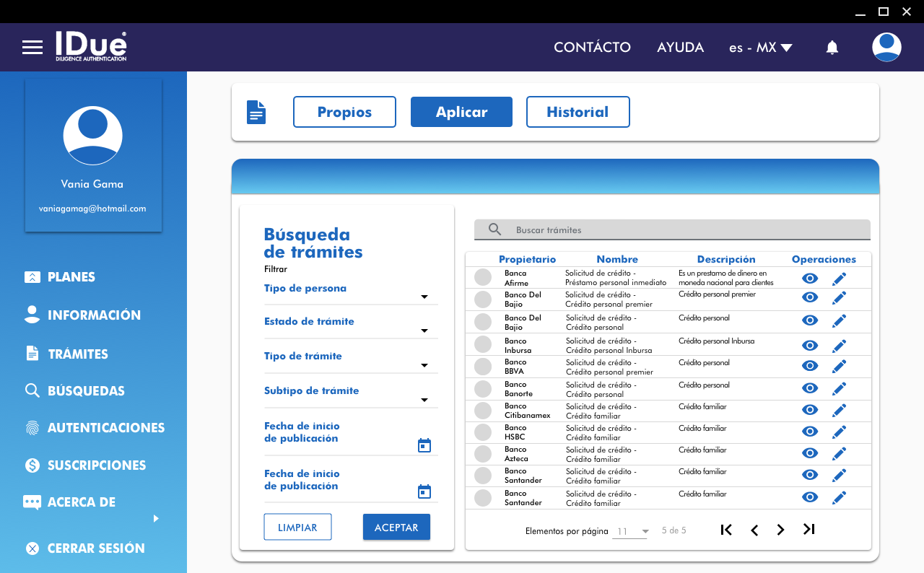Open the Estado de trámite dropdown
This screenshot has width=924, height=573.
click(424, 331)
